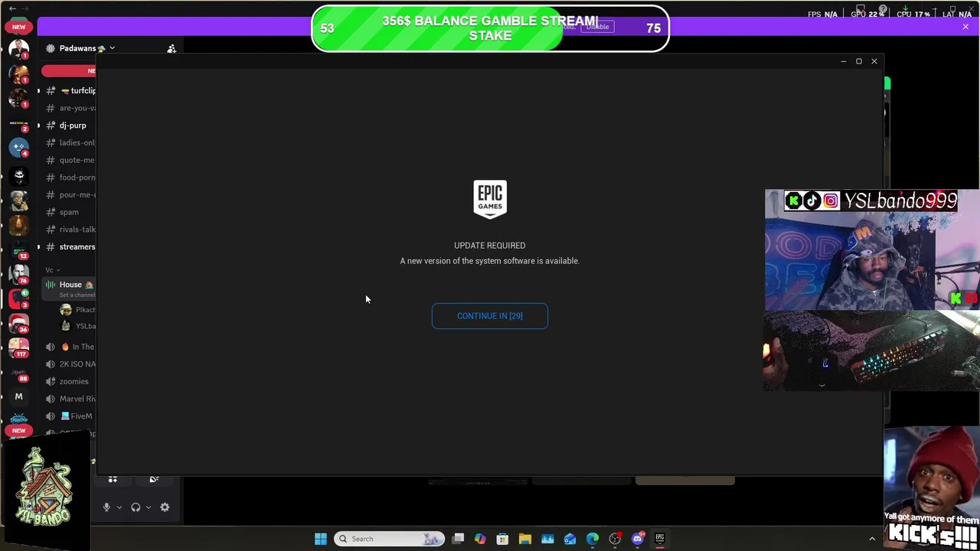Open the skull face server icon
This screenshot has width=980, height=551.
18,175
